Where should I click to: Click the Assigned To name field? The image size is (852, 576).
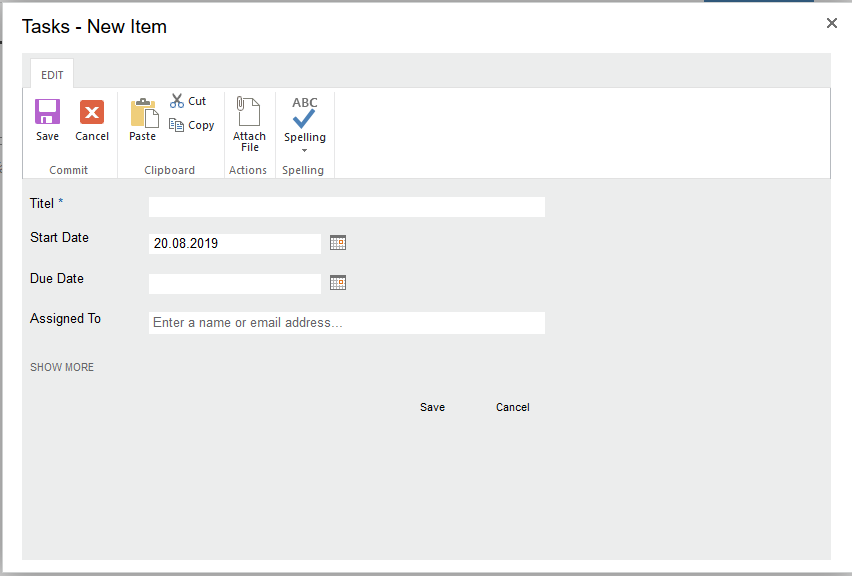click(346, 322)
